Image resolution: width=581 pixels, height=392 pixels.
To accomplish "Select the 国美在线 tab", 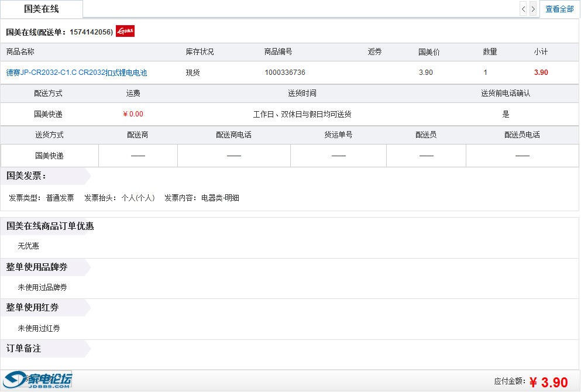I will [x=42, y=9].
